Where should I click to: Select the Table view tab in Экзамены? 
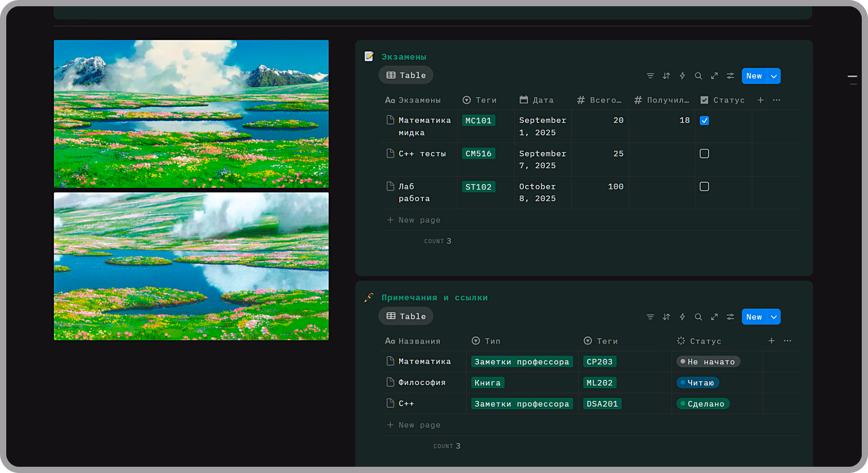(406, 75)
